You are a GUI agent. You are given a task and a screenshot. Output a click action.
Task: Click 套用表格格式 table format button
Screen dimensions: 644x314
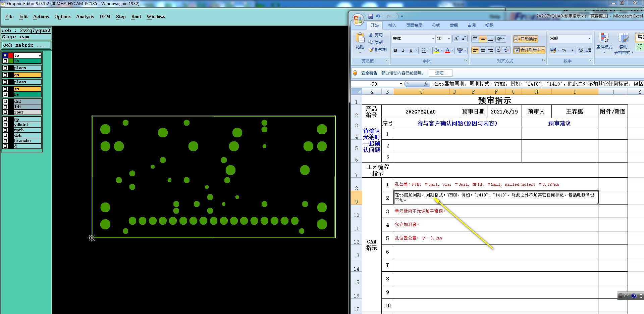[624, 43]
